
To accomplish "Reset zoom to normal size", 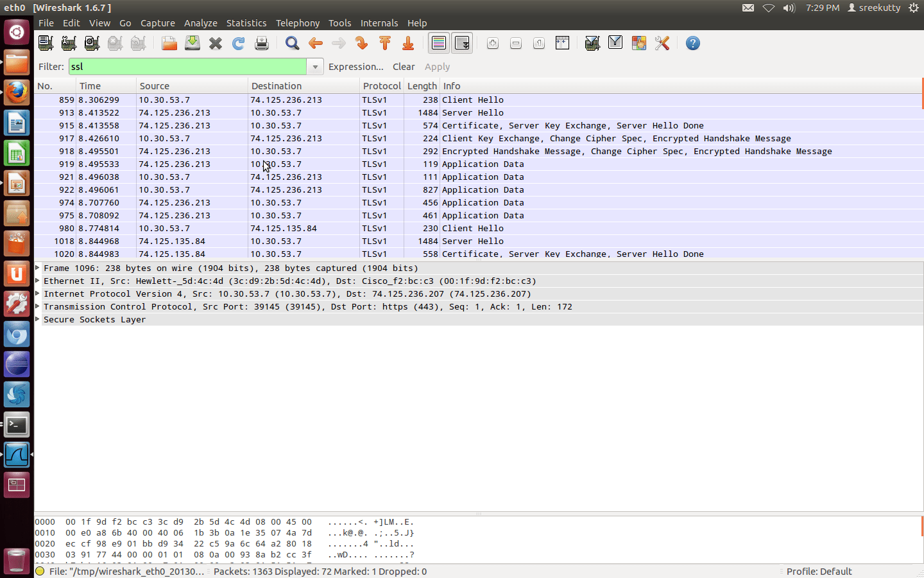I will point(539,43).
